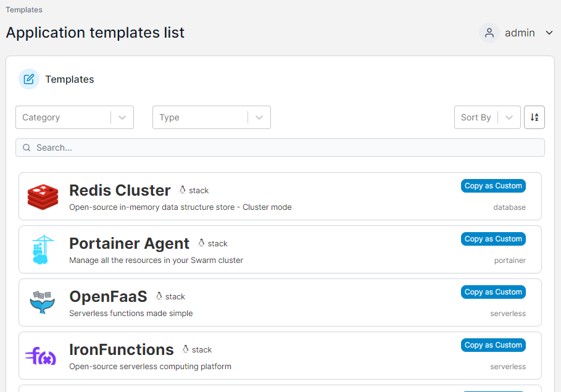
Task: Select the OpenFaaS template title
Action: point(108,296)
